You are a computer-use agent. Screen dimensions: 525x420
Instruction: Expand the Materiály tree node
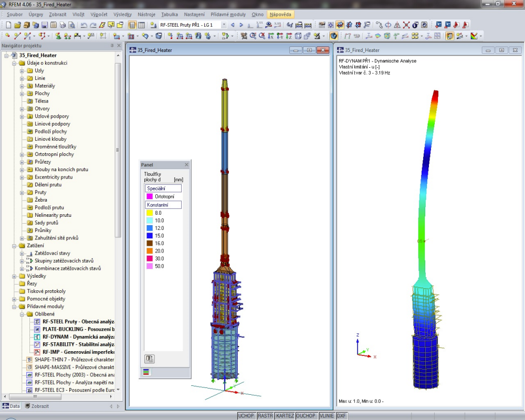click(x=22, y=86)
